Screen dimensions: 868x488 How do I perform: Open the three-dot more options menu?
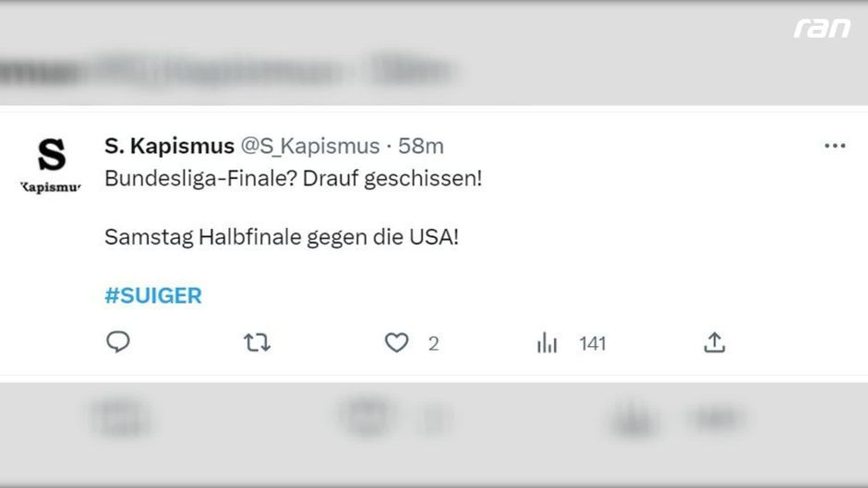click(835, 146)
